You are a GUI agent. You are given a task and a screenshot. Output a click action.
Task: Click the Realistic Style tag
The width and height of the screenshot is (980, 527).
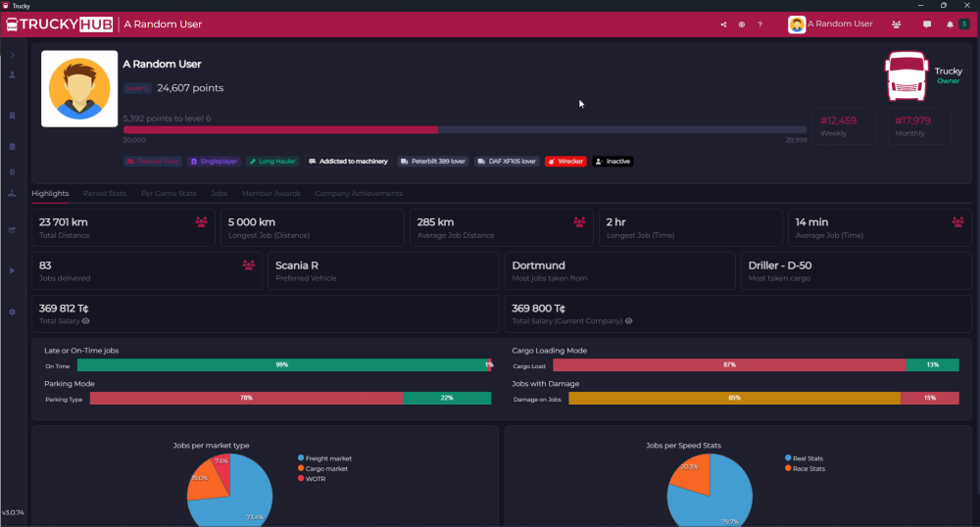[153, 161]
